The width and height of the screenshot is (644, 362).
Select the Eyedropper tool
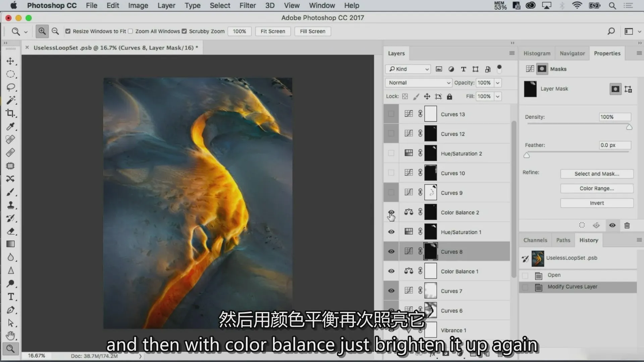tap(10, 126)
